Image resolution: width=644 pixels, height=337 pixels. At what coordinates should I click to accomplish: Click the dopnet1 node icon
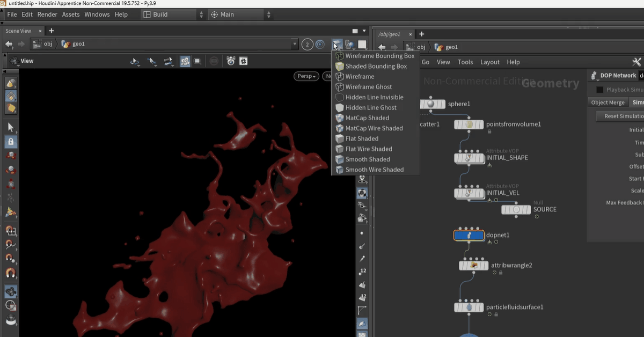point(469,235)
